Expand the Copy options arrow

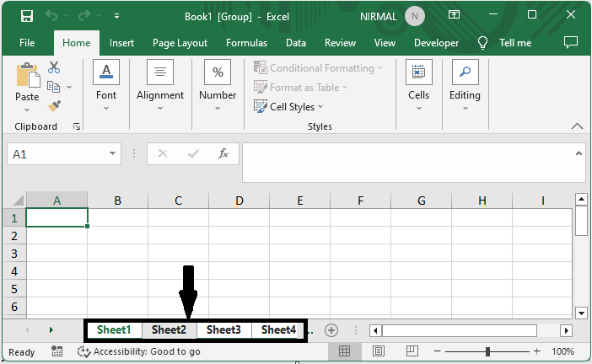click(69, 87)
